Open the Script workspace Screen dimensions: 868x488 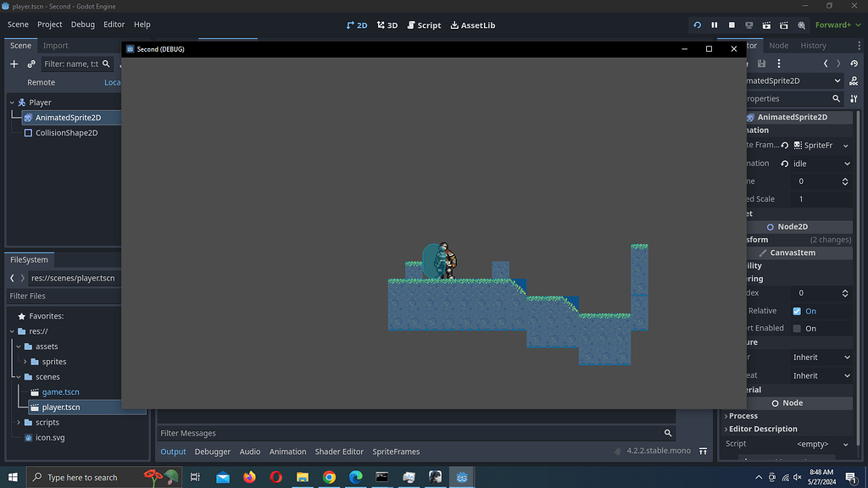tap(424, 25)
